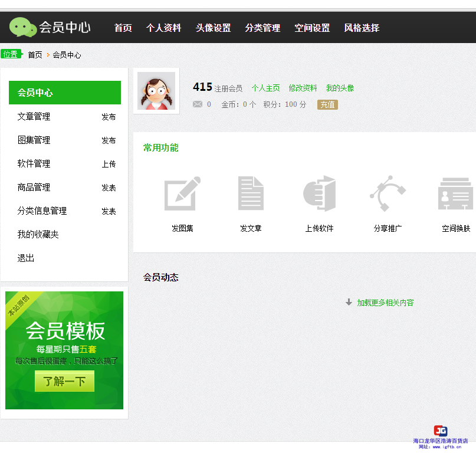Viewport: 476px width, 453px height.
Task: Click the green chat logo beside 会员中心
Action: click(22, 26)
